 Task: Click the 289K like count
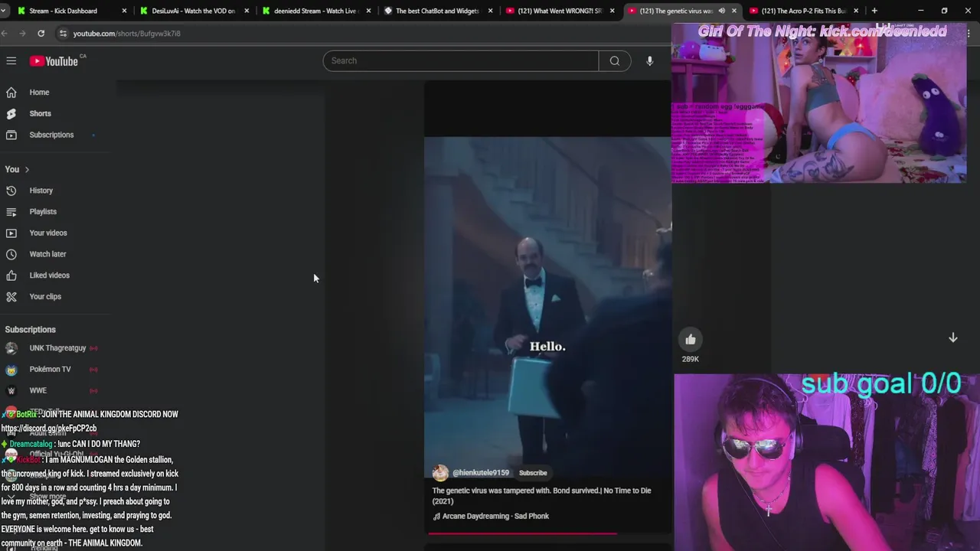point(691,359)
